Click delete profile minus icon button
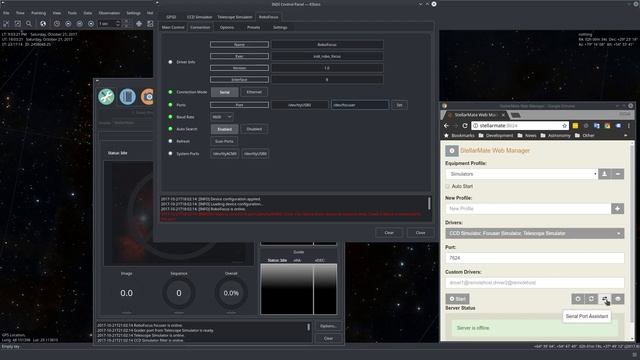This screenshot has width=640, height=360. coord(618,174)
